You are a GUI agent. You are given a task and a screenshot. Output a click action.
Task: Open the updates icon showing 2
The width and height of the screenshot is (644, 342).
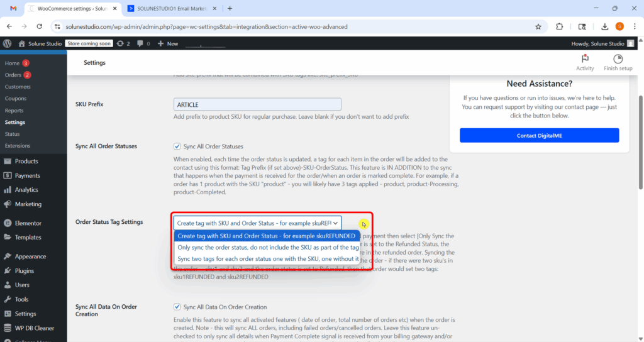click(x=120, y=43)
